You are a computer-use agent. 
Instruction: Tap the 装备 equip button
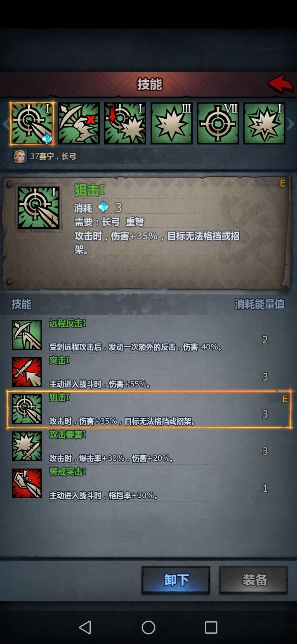click(x=253, y=580)
